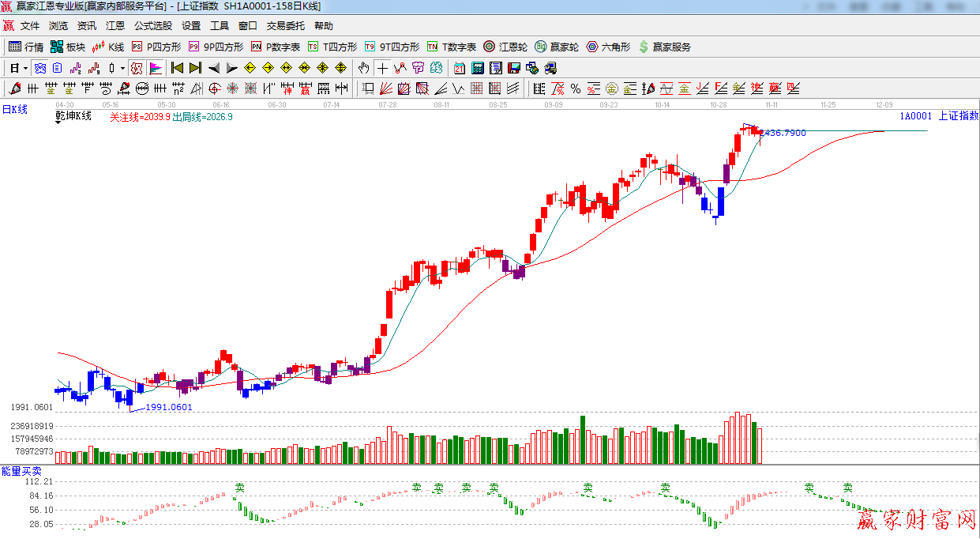Open the 江恩 menu

pos(115,26)
